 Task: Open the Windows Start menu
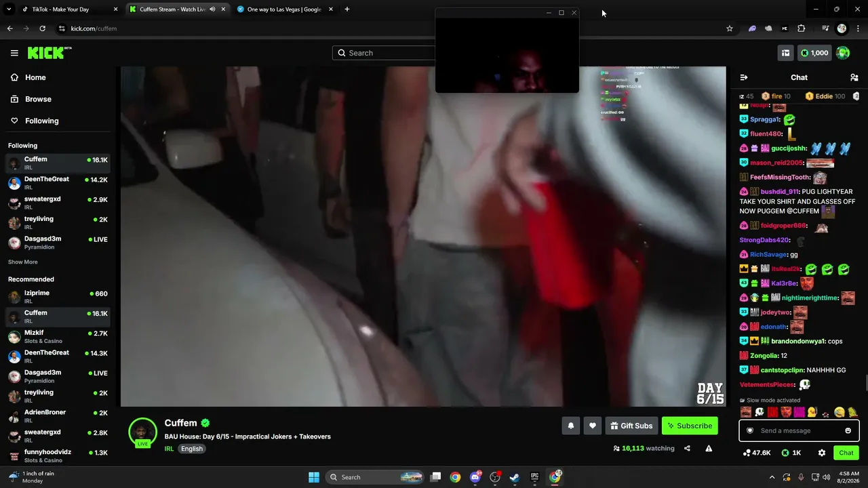pyautogui.click(x=314, y=477)
